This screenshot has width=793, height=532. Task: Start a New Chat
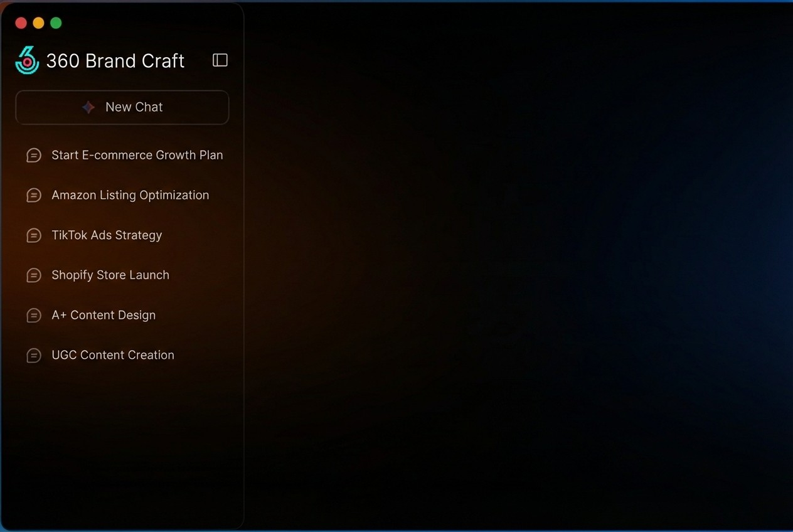point(122,107)
